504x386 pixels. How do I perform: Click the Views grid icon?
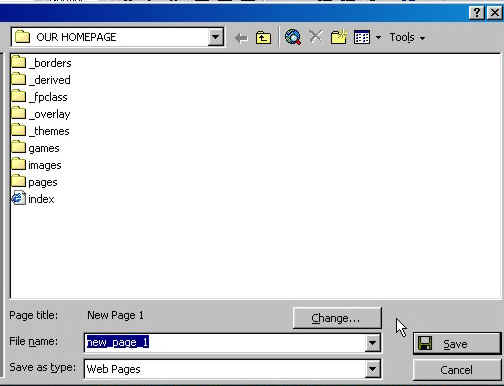(x=362, y=37)
